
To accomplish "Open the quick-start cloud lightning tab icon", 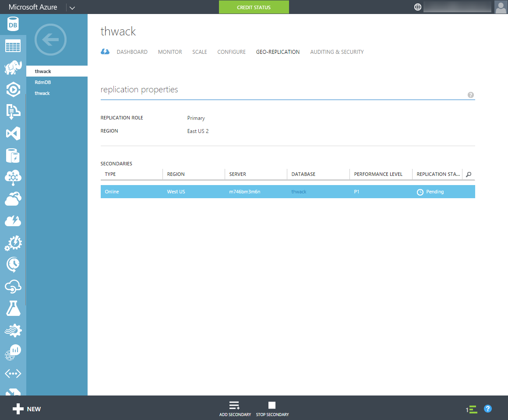I will point(105,52).
